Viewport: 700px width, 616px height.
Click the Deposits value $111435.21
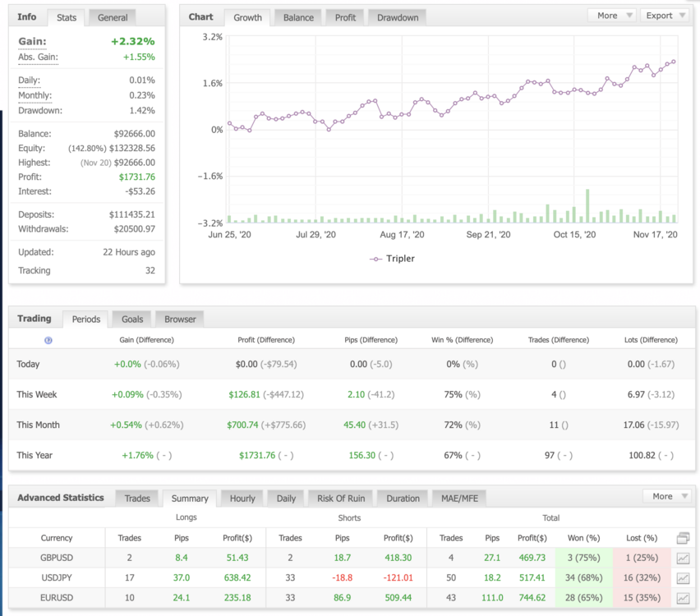point(132,214)
